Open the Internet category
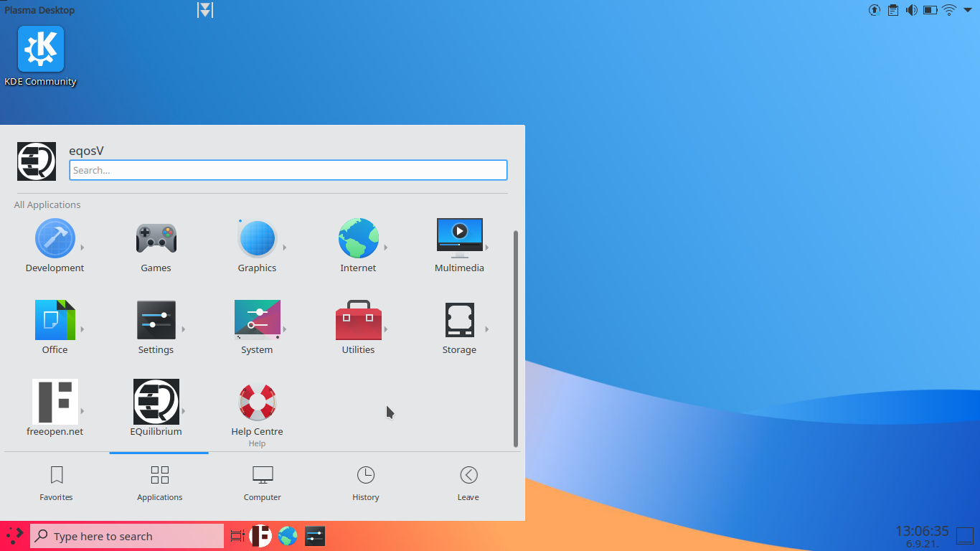 coord(359,247)
